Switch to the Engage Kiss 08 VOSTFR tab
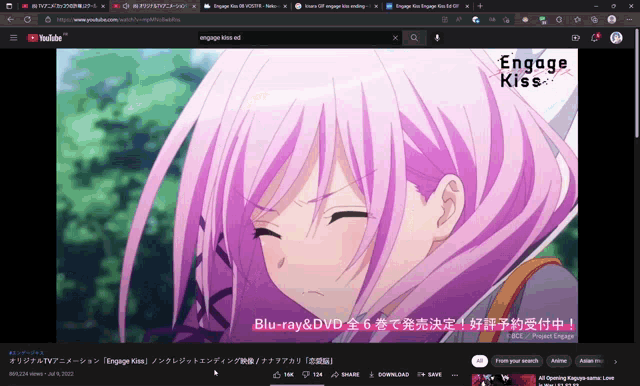 (245, 6)
